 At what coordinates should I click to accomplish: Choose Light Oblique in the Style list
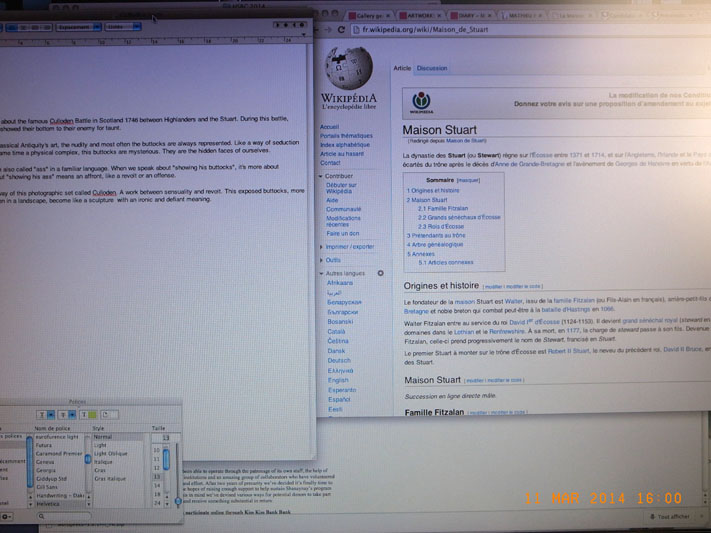(110, 453)
